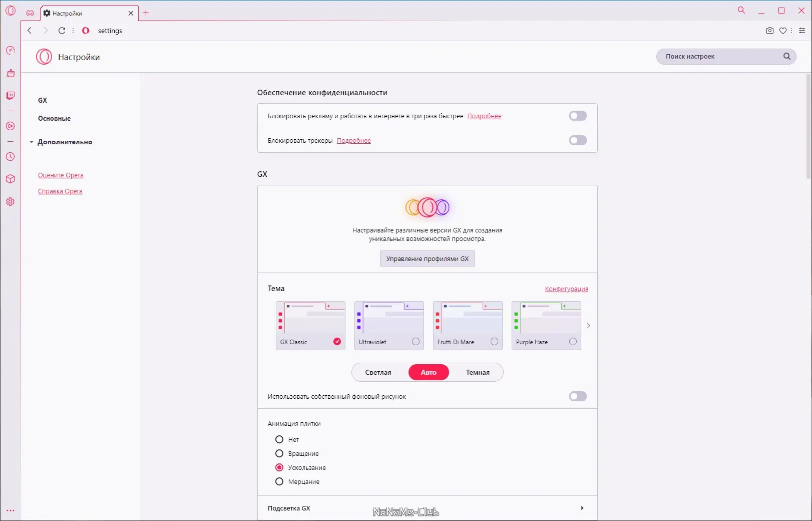The image size is (812, 521).
Task: Switch to the Основные settings section
Action: click(54, 118)
